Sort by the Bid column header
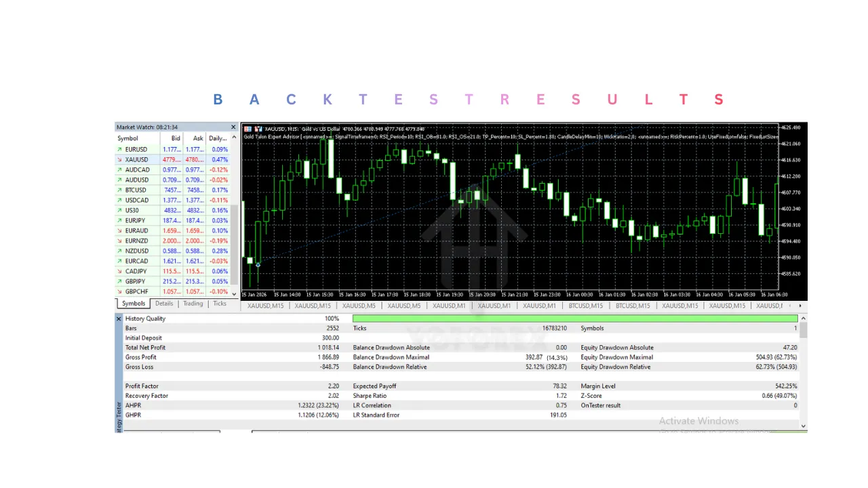 [x=176, y=138]
